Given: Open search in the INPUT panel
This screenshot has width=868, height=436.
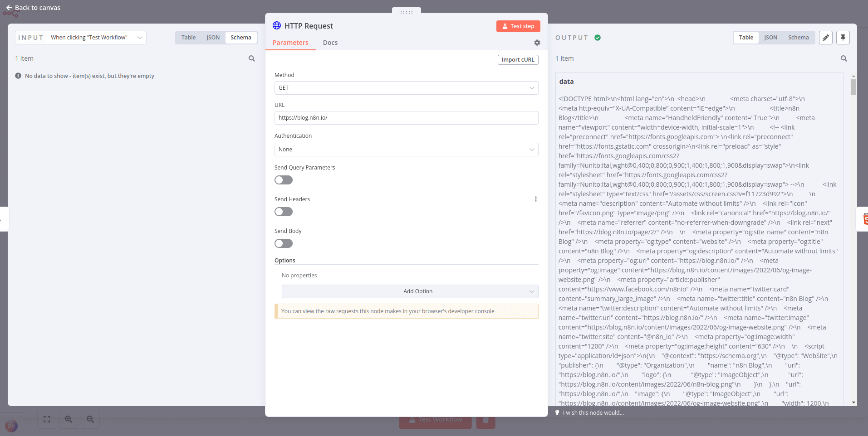Looking at the screenshot, I should tap(252, 58).
